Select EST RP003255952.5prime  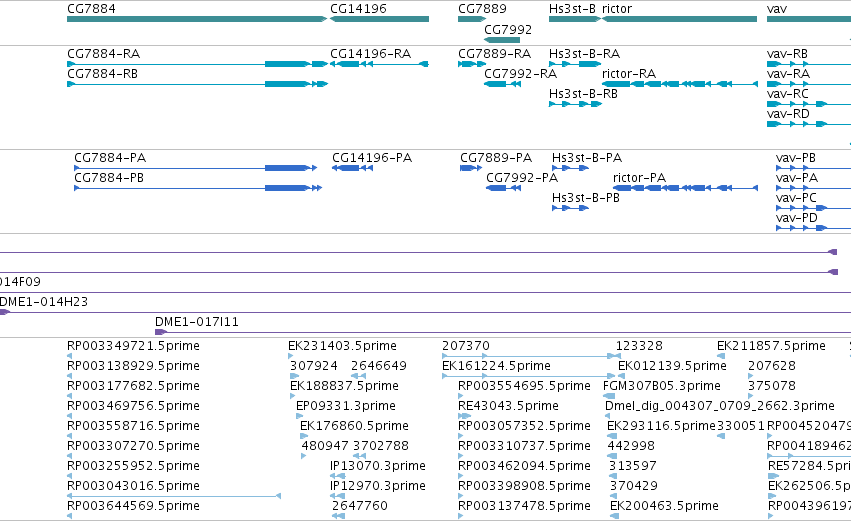pos(134,466)
